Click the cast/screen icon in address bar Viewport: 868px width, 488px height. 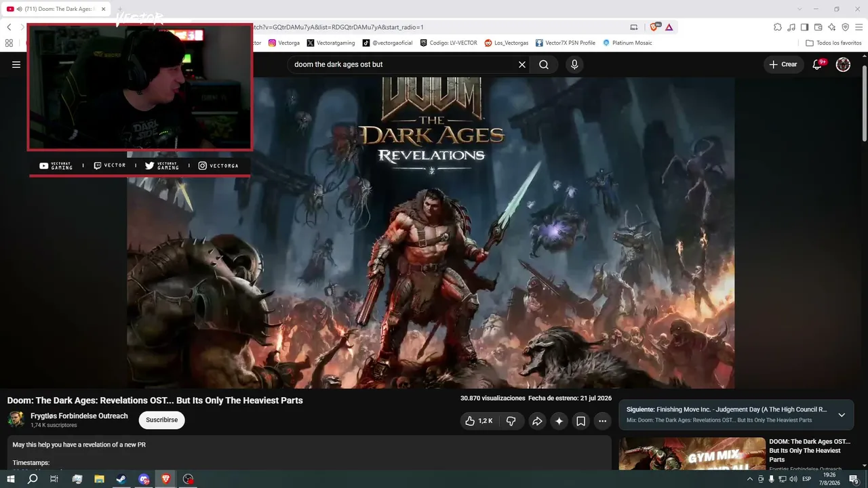pos(634,27)
